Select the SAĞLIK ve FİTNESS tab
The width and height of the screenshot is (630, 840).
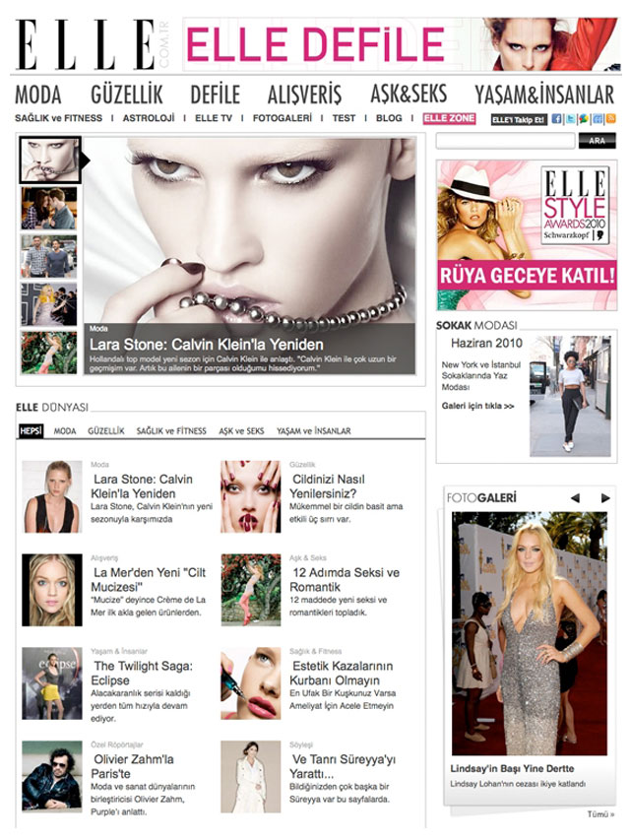pos(171,430)
